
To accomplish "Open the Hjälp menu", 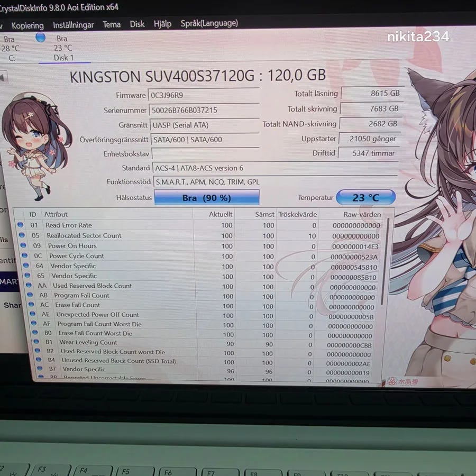I will click(162, 24).
